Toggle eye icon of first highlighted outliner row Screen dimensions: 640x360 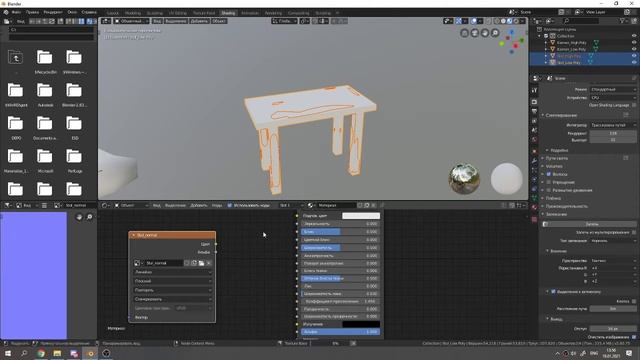(634, 56)
